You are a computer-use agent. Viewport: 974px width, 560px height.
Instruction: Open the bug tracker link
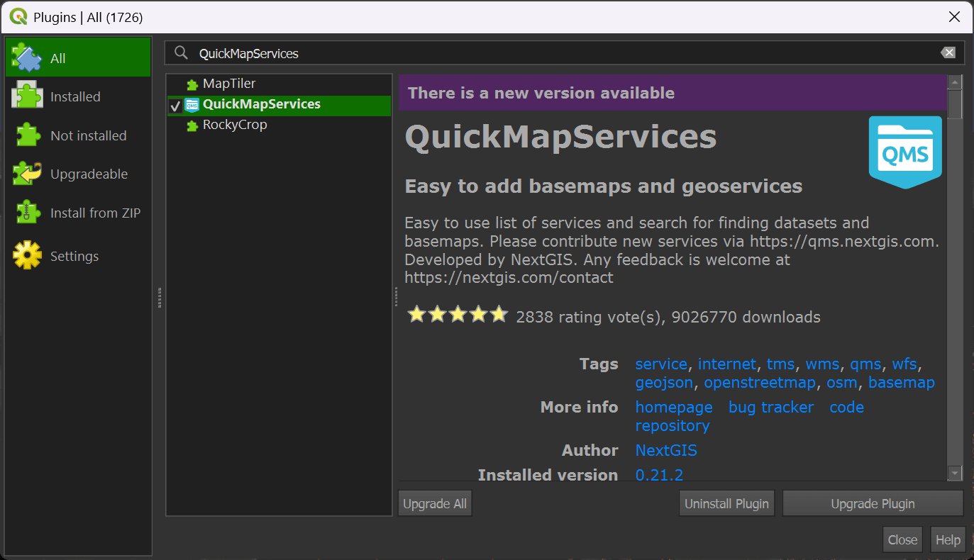click(771, 407)
